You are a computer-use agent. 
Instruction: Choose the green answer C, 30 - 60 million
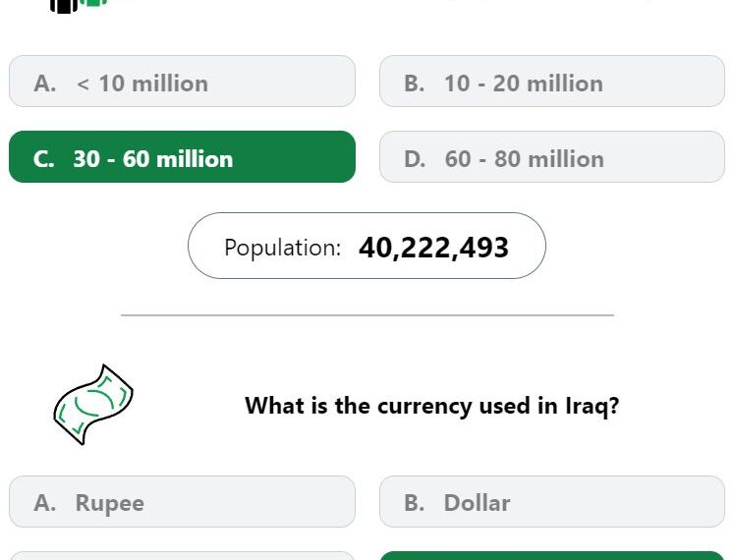click(x=183, y=157)
